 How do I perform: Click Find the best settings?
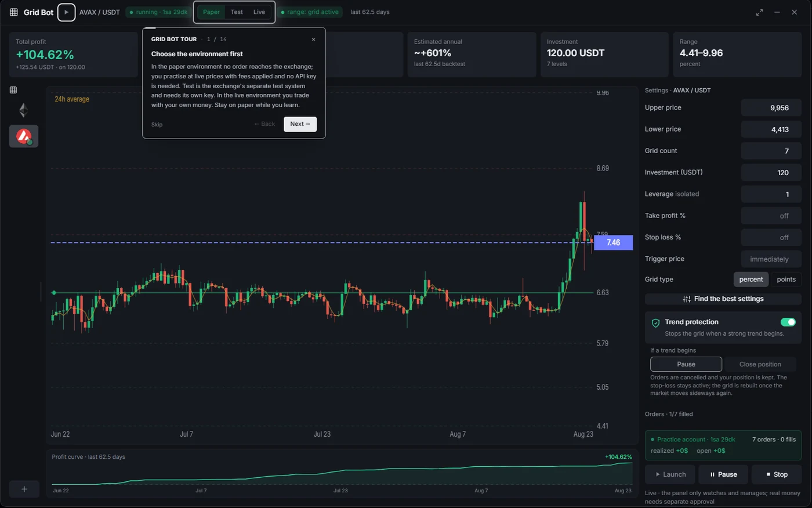[723, 299]
